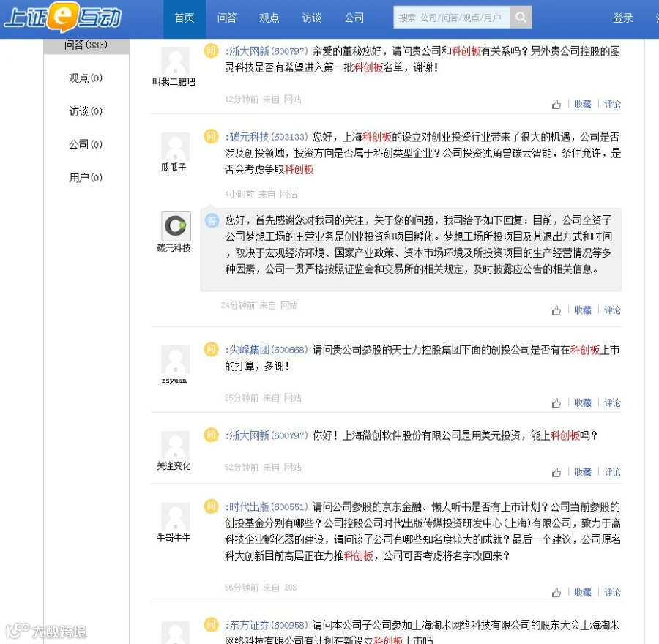Like the 浙大网新 科创板 question from 叫我二肥吧
The image size is (659, 644).
point(556,104)
